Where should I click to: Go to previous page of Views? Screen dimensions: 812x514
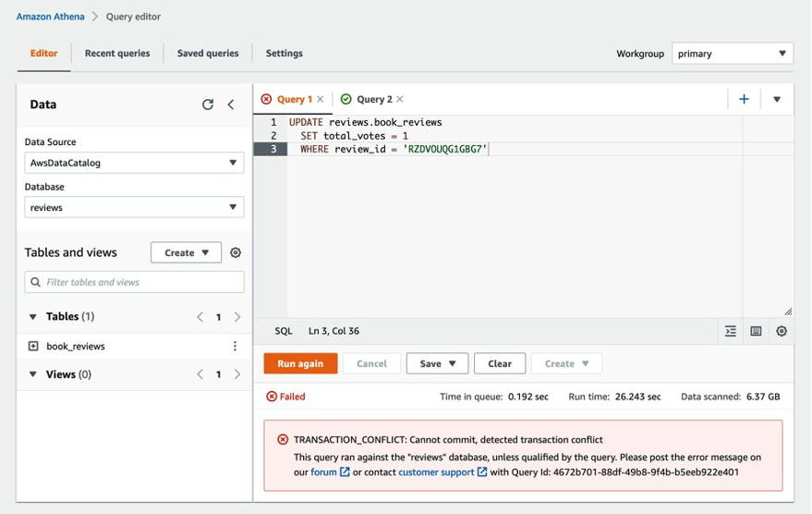point(200,374)
